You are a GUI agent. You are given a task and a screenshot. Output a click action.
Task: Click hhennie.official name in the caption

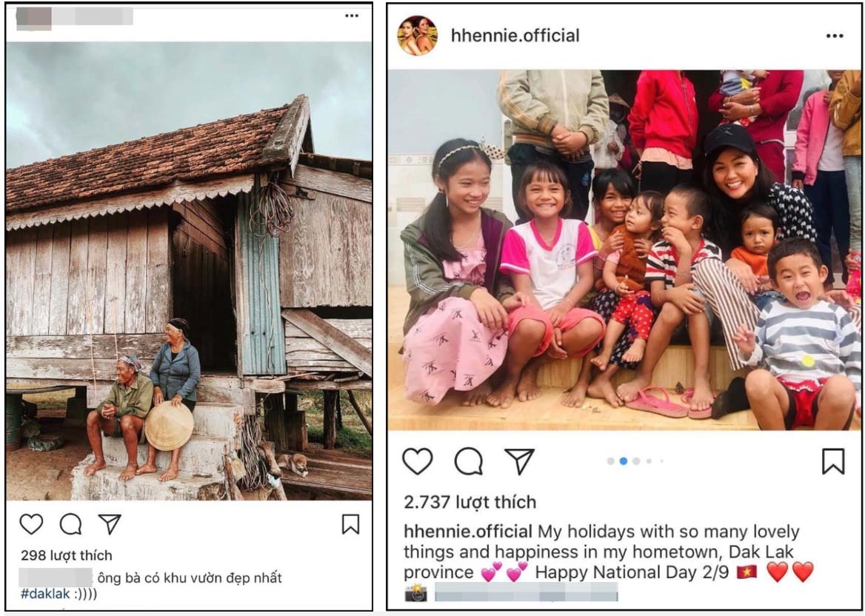(468, 532)
